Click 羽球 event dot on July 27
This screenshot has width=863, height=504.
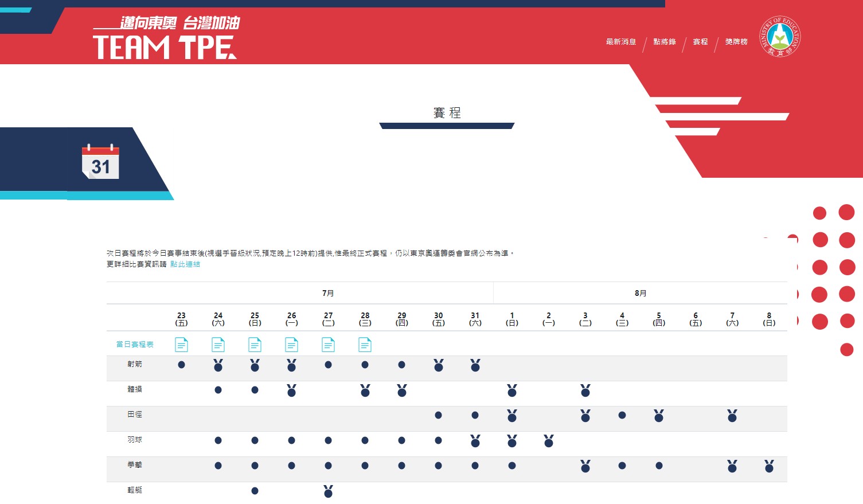[328, 440]
